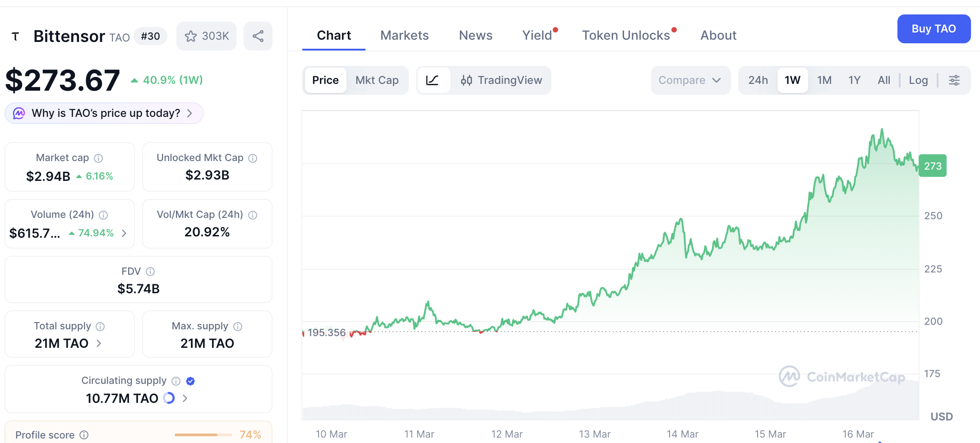Open the share icon button

click(258, 36)
